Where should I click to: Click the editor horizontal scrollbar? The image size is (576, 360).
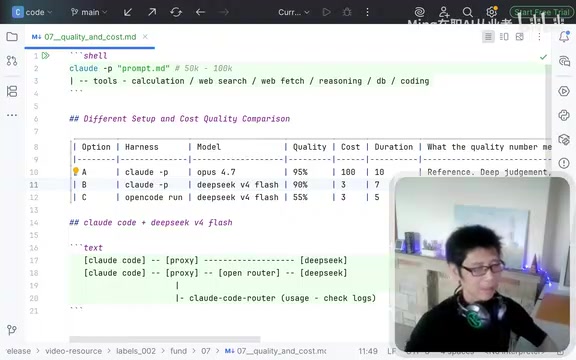[x=165, y=339]
